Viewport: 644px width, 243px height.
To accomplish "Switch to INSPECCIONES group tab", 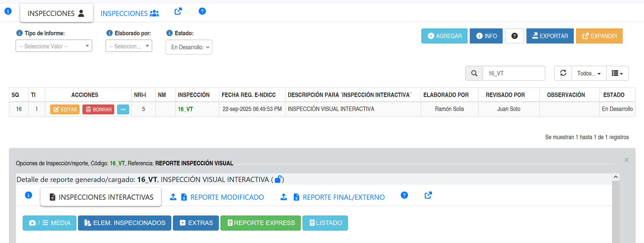I will pos(130,13).
